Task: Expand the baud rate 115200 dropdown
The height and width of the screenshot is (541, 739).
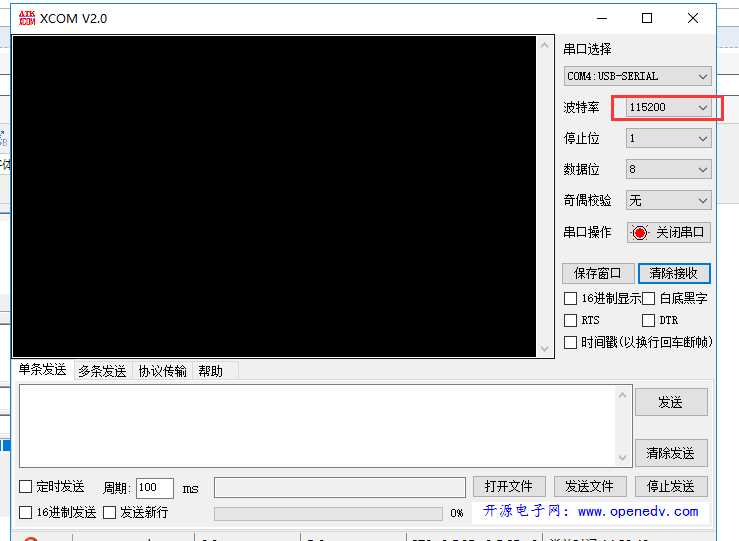Action: (x=668, y=107)
